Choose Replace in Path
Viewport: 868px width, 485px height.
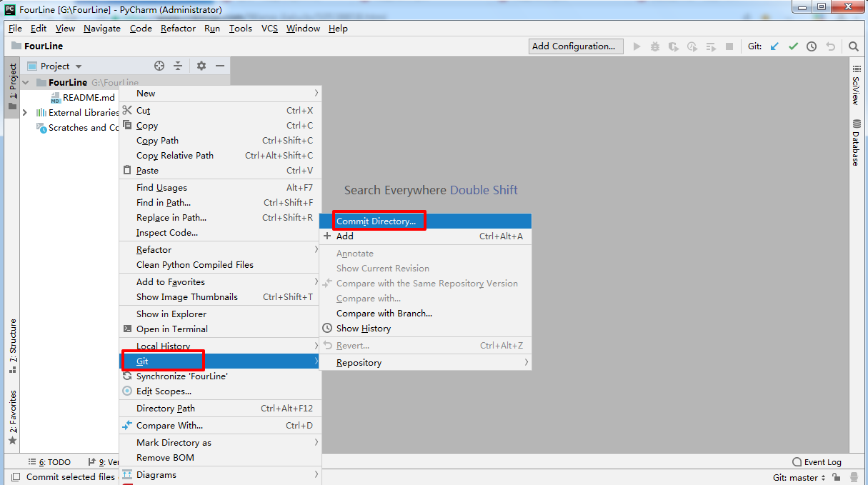point(220,218)
